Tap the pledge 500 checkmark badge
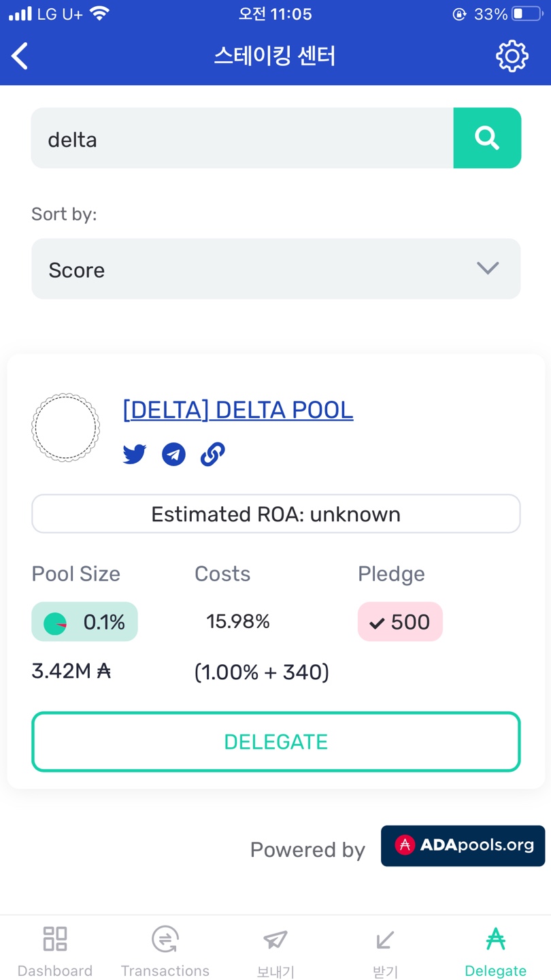 (400, 622)
